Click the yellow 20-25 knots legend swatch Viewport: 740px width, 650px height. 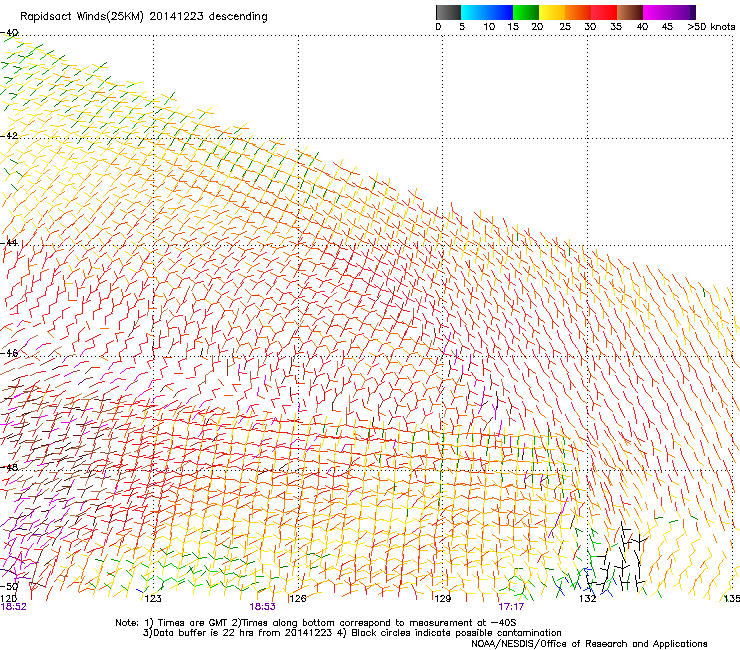point(552,12)
